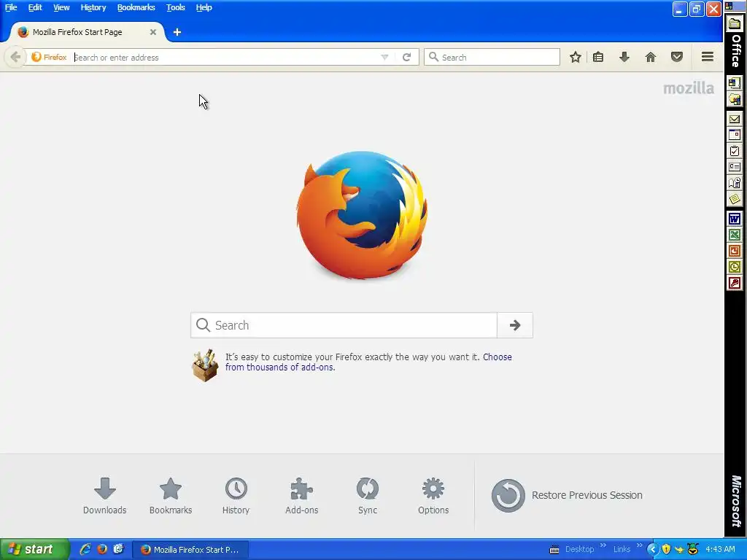Open the Help menu
The image size is (747, 560).
[x=204, y=7]
